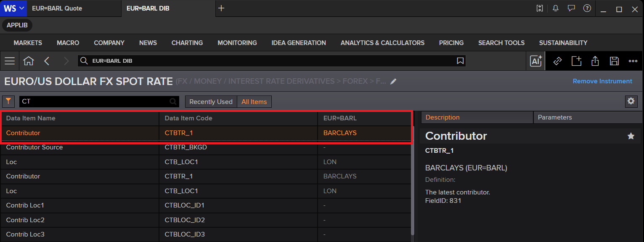Click the CTBLOC_ID2 code cell
The height and width of the screenshot is (242, 644).
pyautogui.click(x=239, y=220)
